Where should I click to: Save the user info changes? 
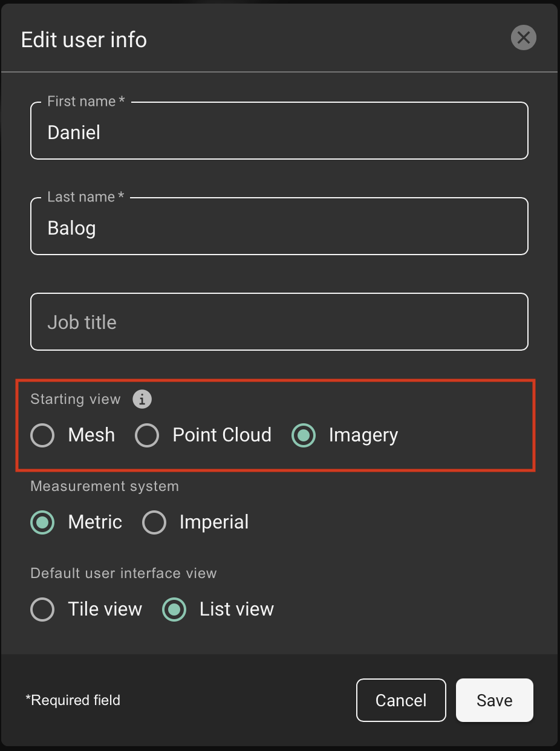tap(494, 700)
